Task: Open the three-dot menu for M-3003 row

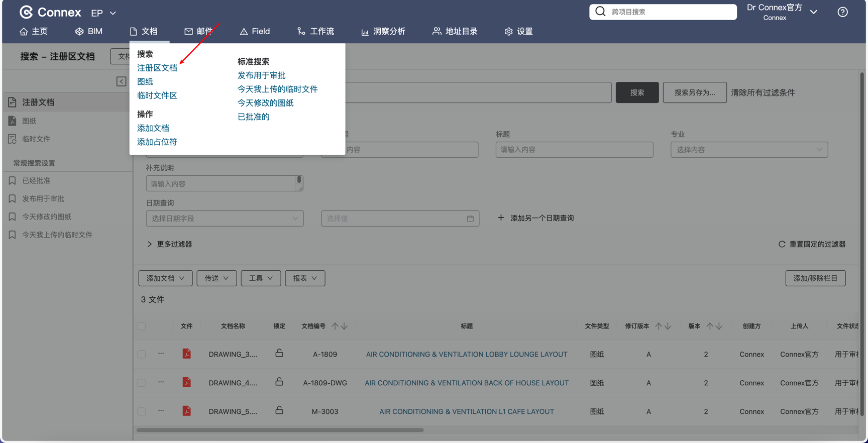Action: tap(161, 410)
